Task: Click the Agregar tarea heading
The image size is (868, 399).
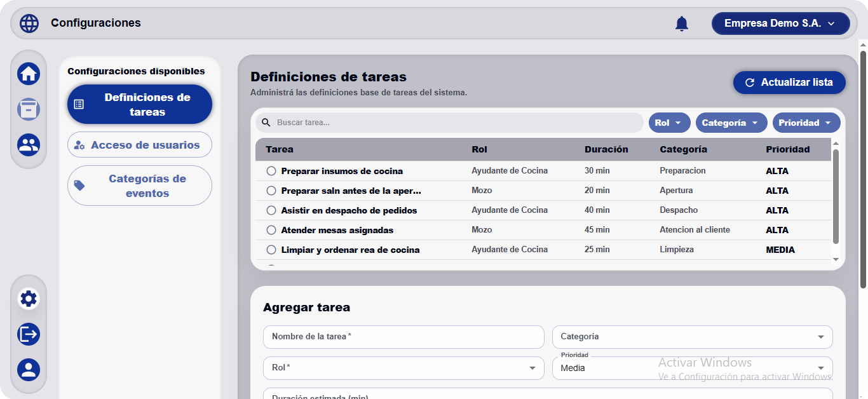Action: pos(306,308)
